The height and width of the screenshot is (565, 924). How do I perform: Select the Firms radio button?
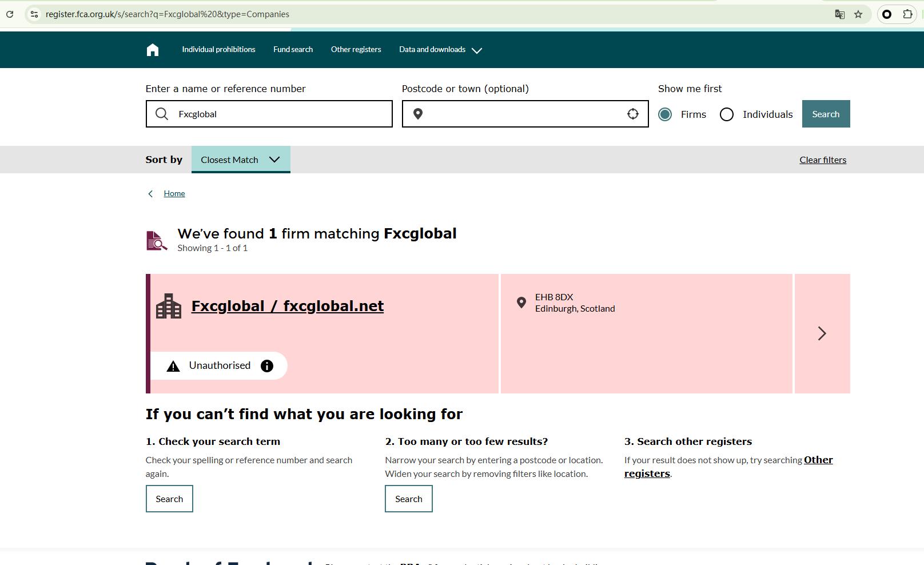(x=665, y=114)
